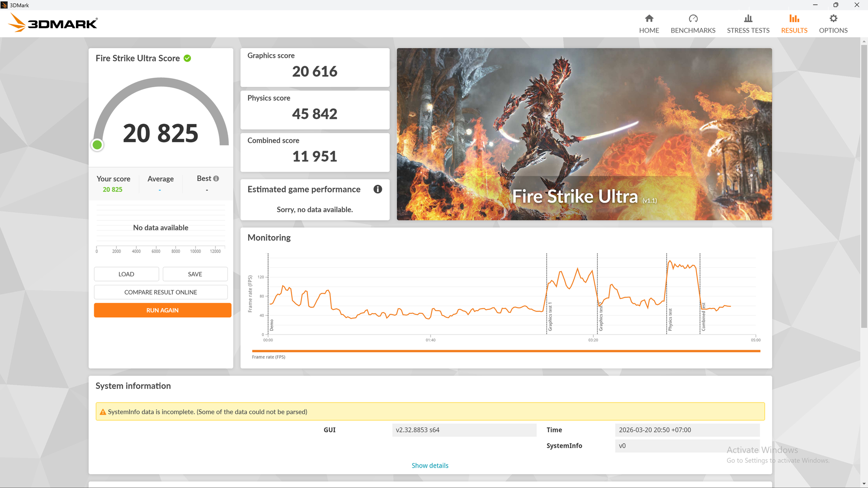The width and height of the screenshot is (868, 488).
Task: Click the info icon beside Estimated game performance
Action: (x=377, y=189)
